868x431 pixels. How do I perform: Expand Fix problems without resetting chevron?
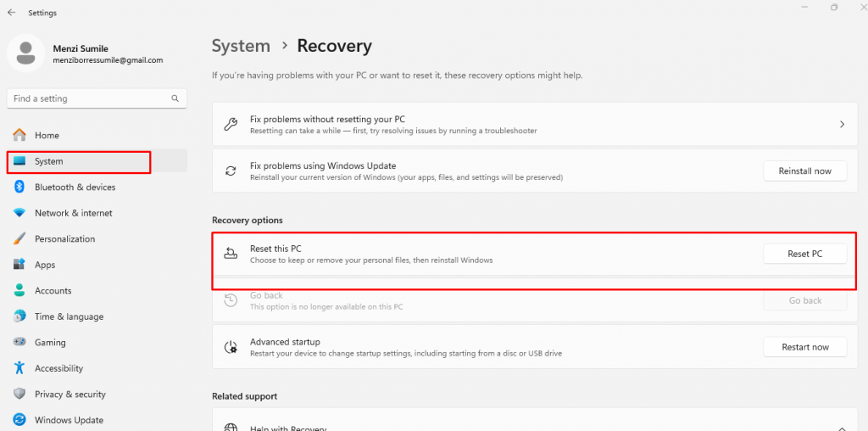point(842,124)
